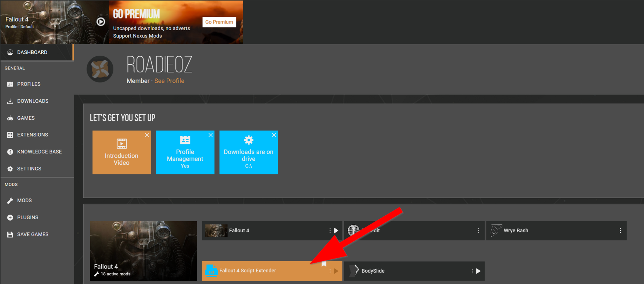The height and width of the screenshot is (284, 644).
Task: Dismiss the Profile Management card
Action: click(210, 135)
